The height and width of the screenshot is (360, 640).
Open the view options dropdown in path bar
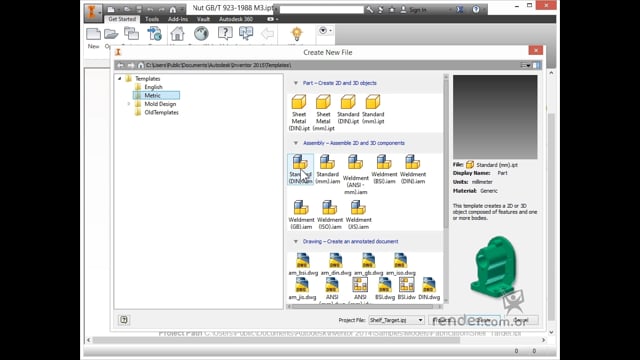pos(525,65)
